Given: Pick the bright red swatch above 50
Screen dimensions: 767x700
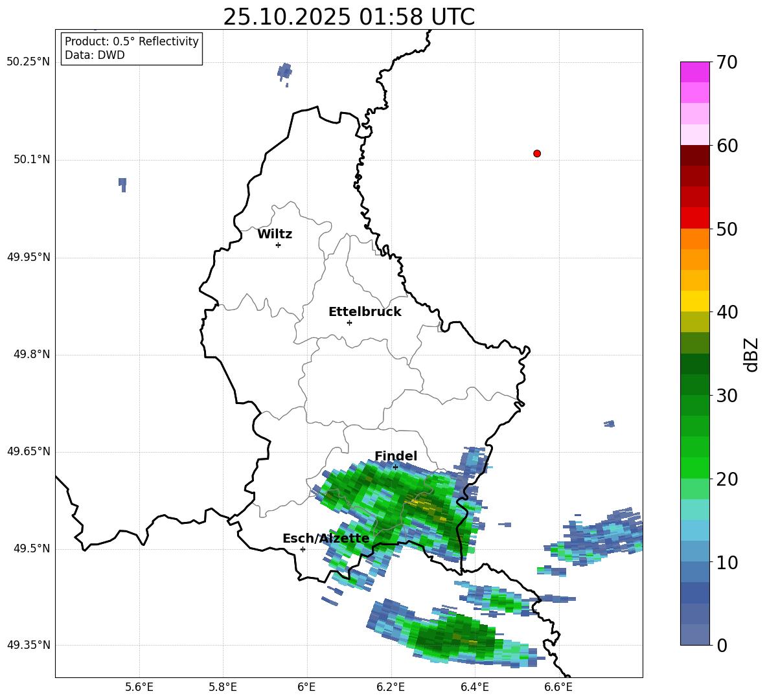Looking at the screenshot, I should (694, 218).
